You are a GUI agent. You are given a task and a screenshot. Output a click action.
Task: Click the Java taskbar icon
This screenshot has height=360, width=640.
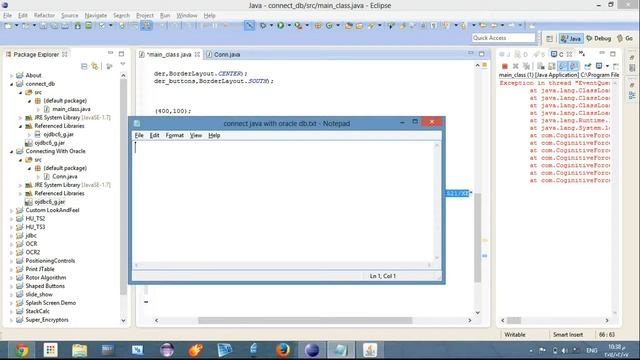370,350
